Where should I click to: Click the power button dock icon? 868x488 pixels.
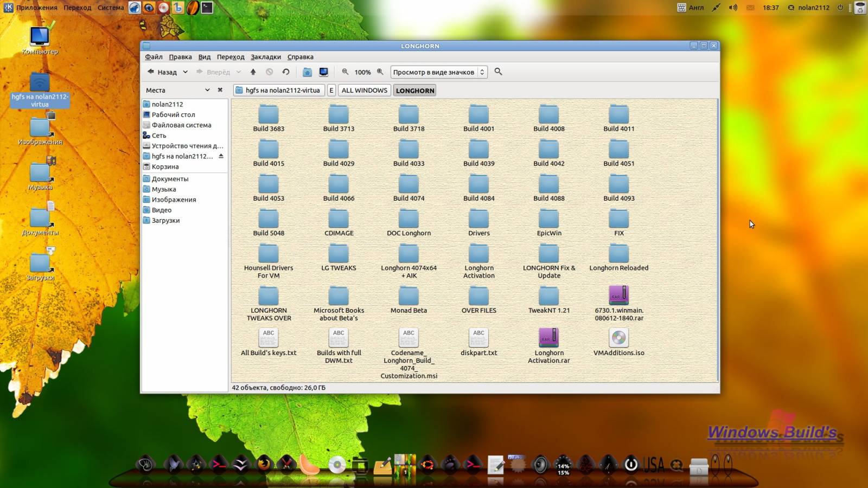(x=631, y=465)
